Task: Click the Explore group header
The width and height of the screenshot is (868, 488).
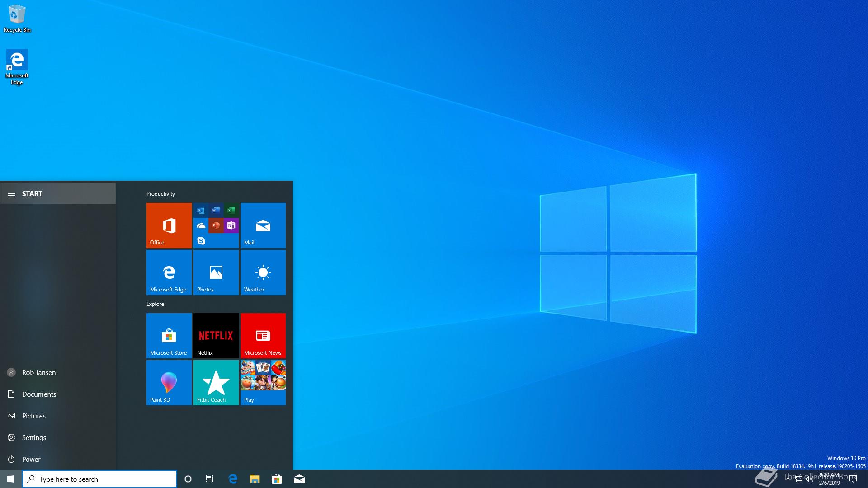Action: tap(155, 304)
